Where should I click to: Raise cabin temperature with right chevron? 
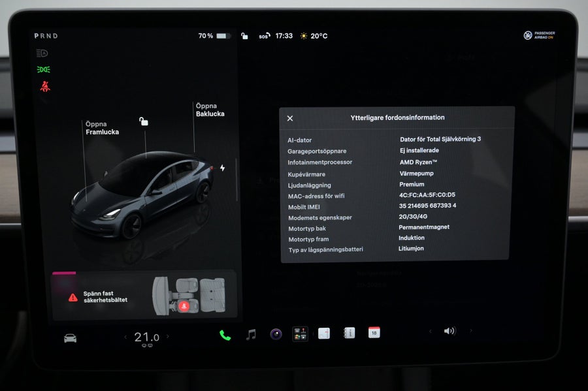168,336
